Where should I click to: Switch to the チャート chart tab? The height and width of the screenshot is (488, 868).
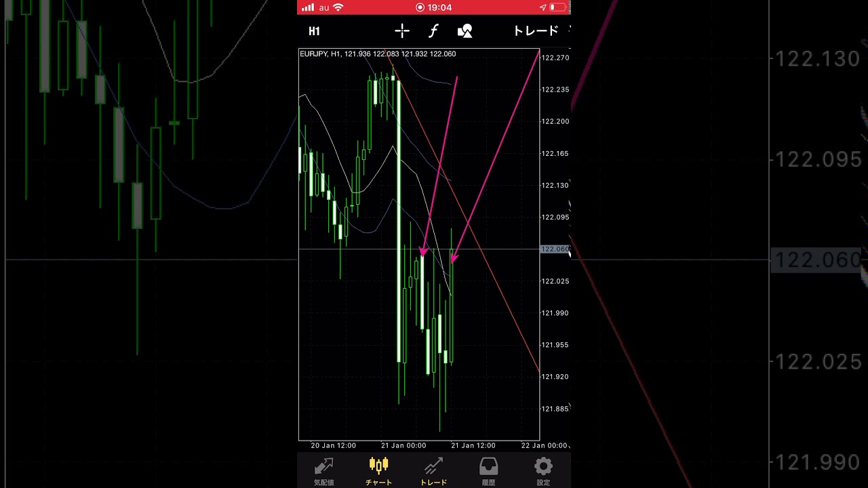pos(378,471)
